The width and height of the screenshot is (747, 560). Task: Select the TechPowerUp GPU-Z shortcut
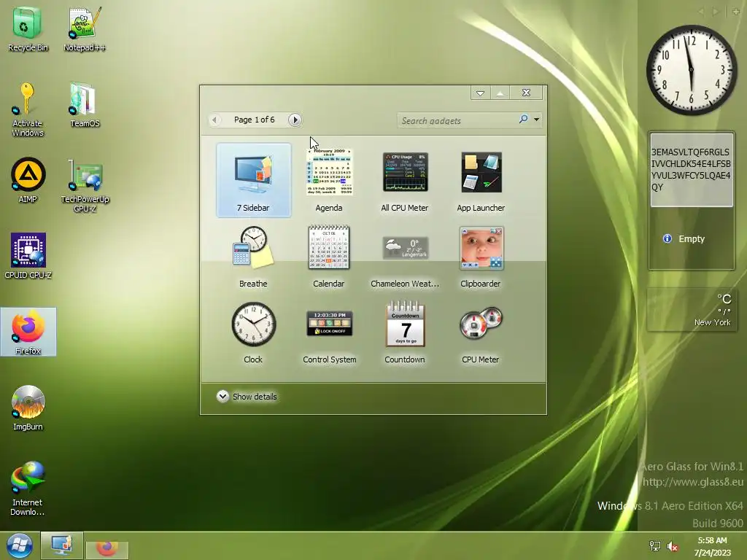point(85,185)
